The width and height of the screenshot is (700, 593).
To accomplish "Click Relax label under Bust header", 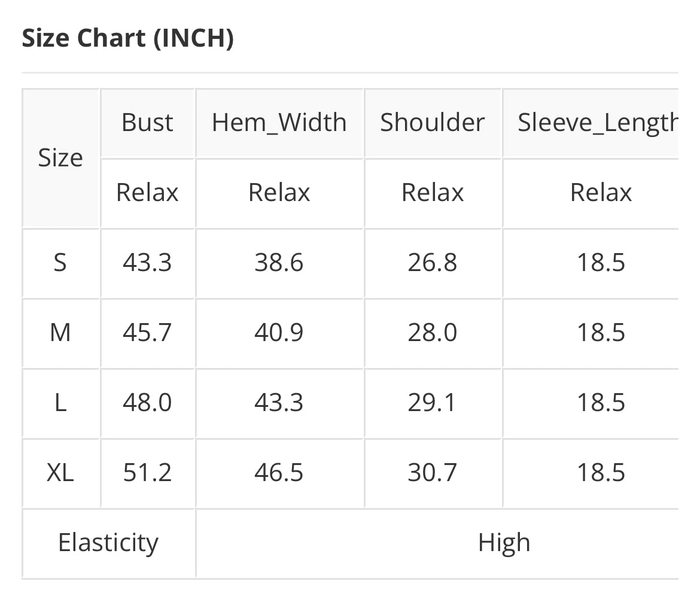I will coord(147,193).
